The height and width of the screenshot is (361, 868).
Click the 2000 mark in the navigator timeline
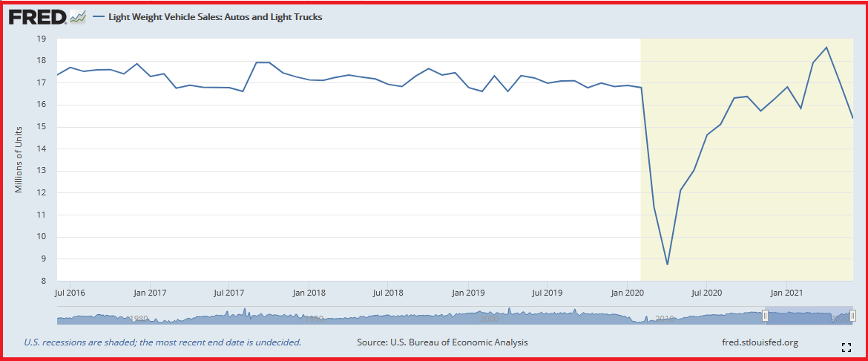490,319
